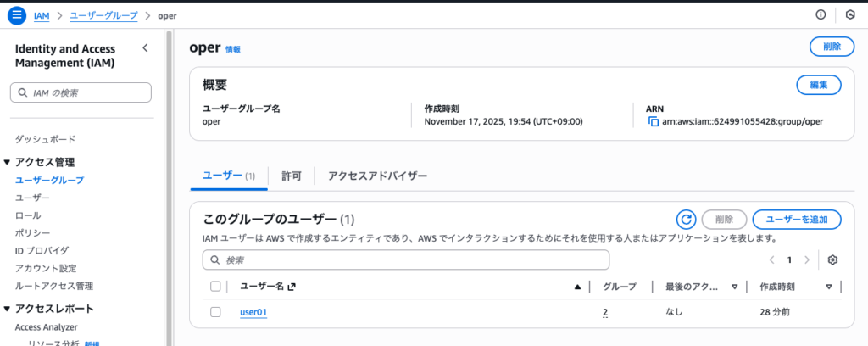This screenshot has width=868, height=346.
Task: Sort by 作成時刻 column arrow
Action: click(828, 287)
